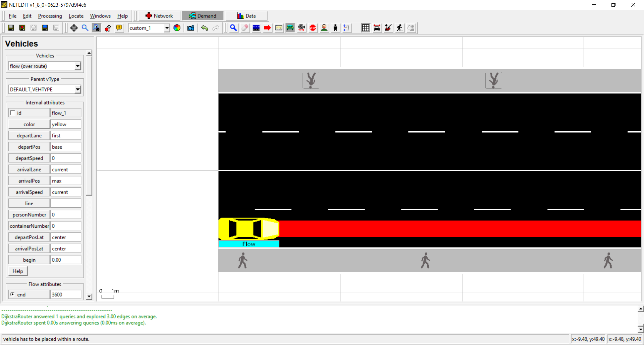The width and height of the screenshot is (644, 345).
Task: Select the delete eraser mode icon
Action: pyautogui.click(x=245, y=28)
